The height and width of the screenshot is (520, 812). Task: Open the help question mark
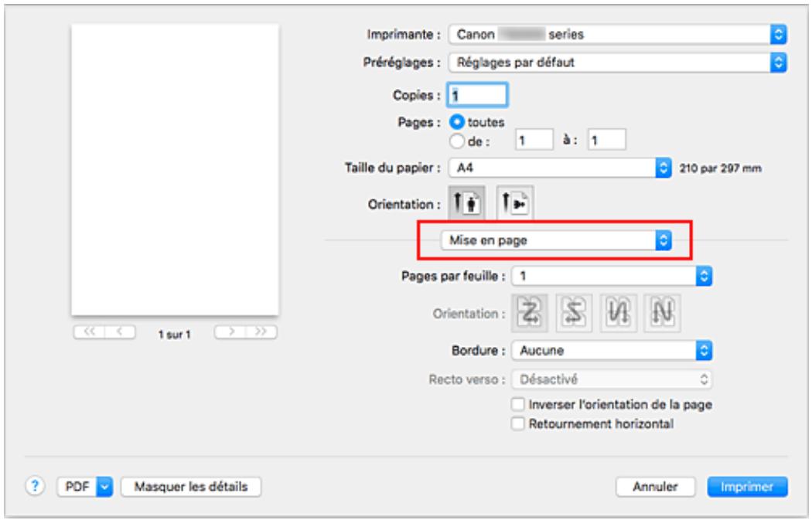tap(35, 486)
